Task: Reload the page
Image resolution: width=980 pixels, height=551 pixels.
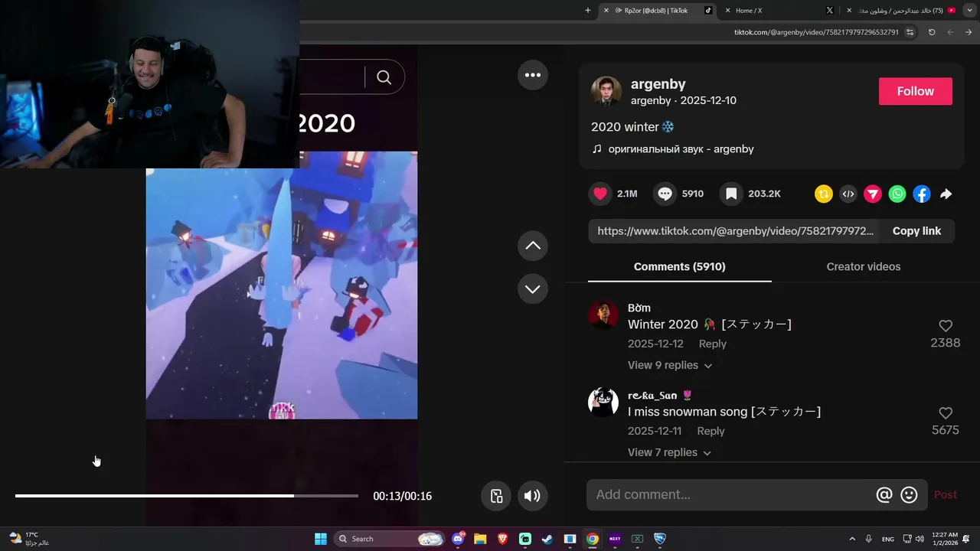Action: (x=932, y=32)
